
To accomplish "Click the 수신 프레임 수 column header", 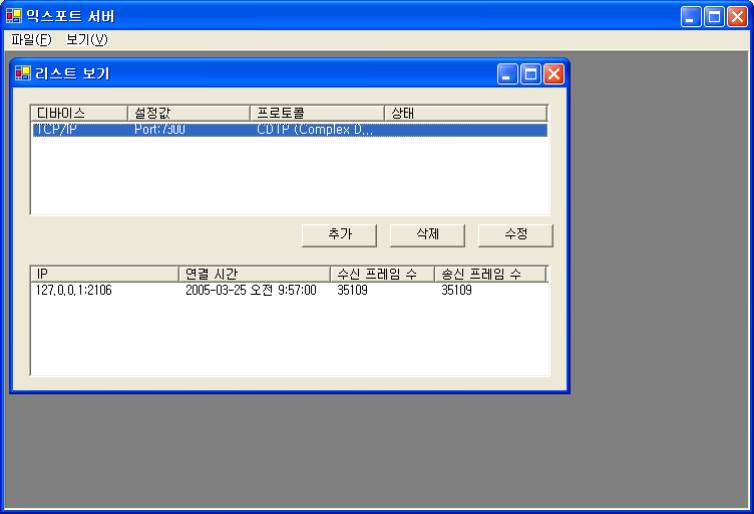I will tap(382, 274).
